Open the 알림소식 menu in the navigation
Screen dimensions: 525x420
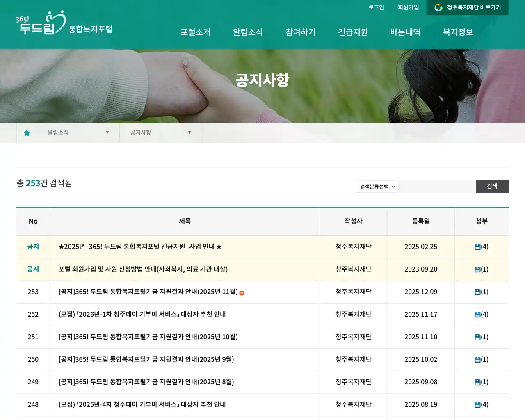point(248,32)
